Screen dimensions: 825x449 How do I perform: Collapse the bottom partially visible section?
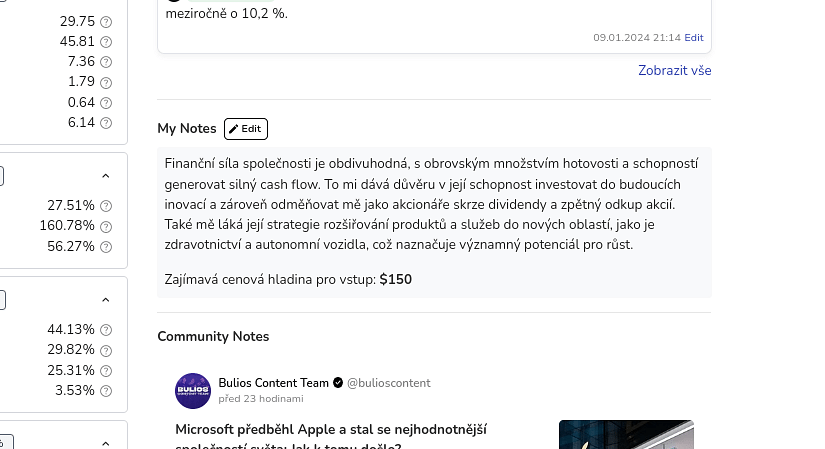coord(105,443)
